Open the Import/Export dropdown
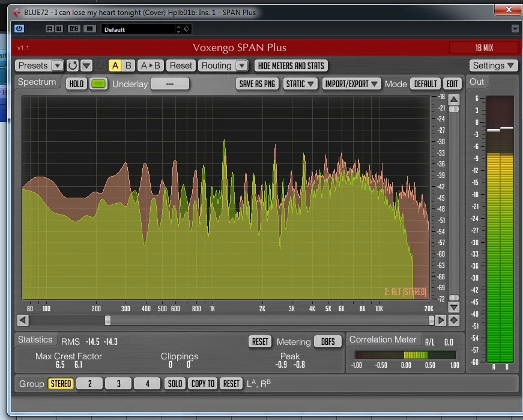Viewport: 523px width, 420px height. click(351, 84)
